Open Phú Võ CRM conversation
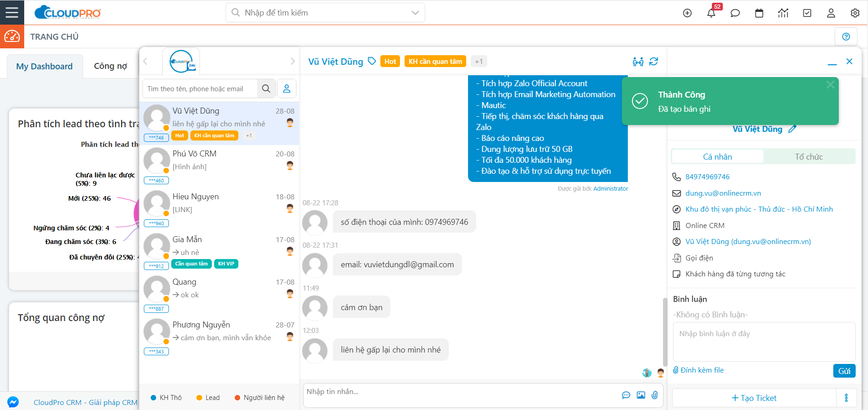The height and width of the screenshot is (410, 868). pos(219,166)
